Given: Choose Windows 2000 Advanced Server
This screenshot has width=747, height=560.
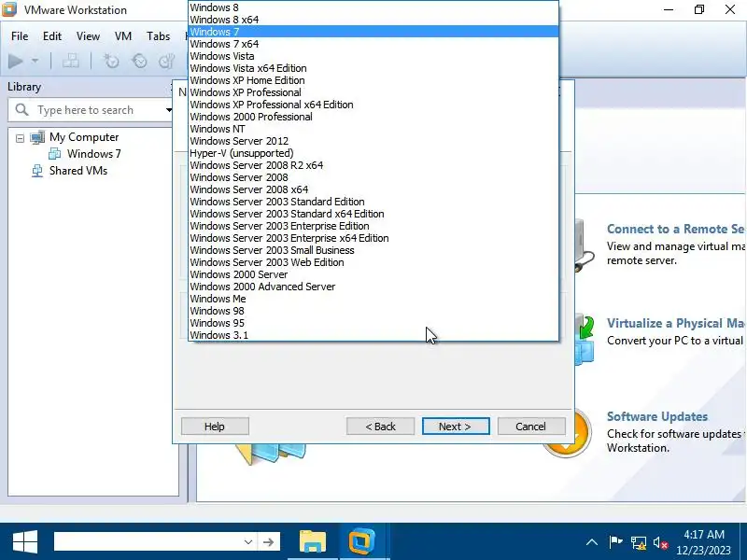Looking at the screenshot, I should tap(373, 287).
